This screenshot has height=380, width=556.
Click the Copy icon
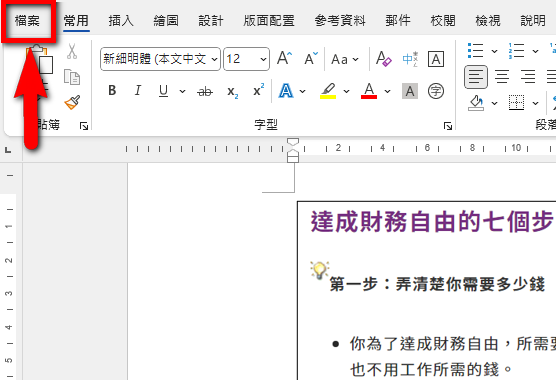pos(72,77)
